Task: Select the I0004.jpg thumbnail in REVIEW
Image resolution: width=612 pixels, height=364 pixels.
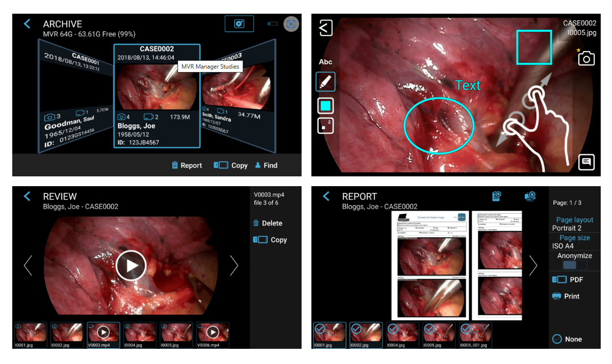Action: pyautogui.click(x=140, y=335)
